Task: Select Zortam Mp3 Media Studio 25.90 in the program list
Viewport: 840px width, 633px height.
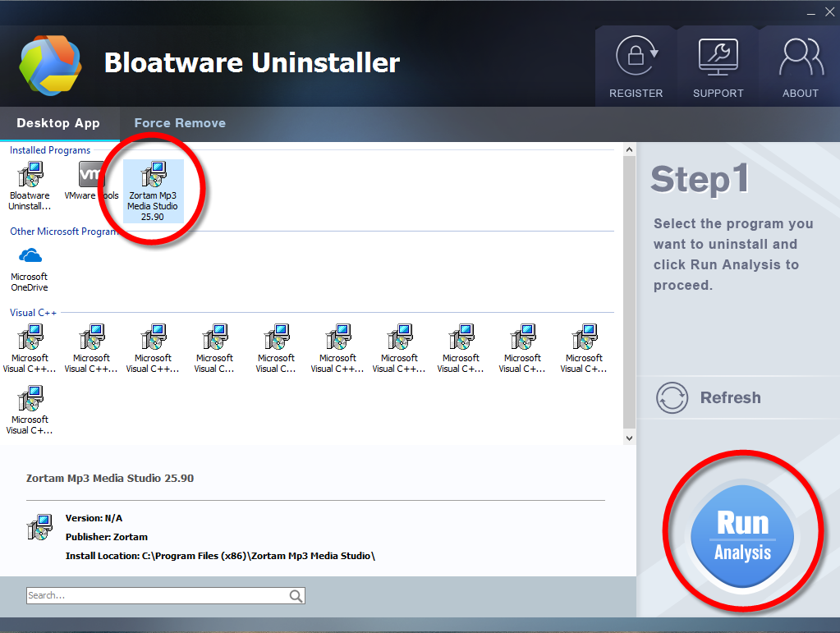Action: tap(154, 191)
